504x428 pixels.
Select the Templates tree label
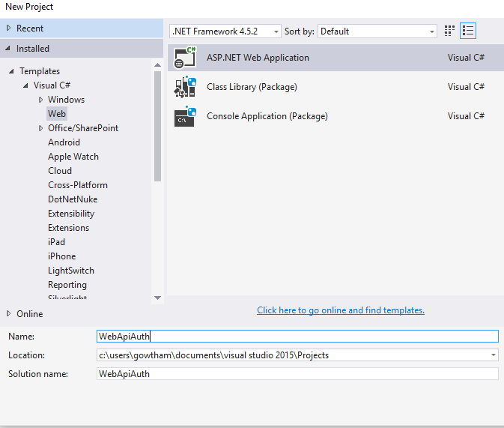(x=40, y=71)
